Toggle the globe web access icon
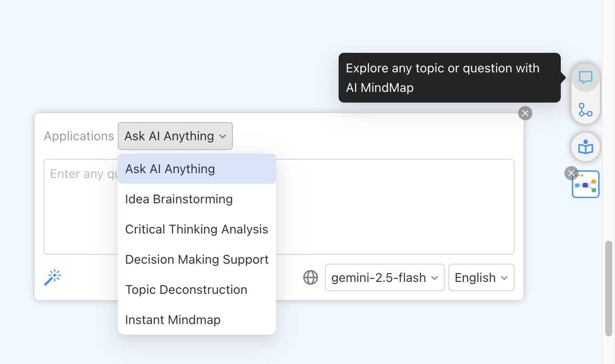The image size is (615, 364). pyautogui.click(x=310, y=277)
